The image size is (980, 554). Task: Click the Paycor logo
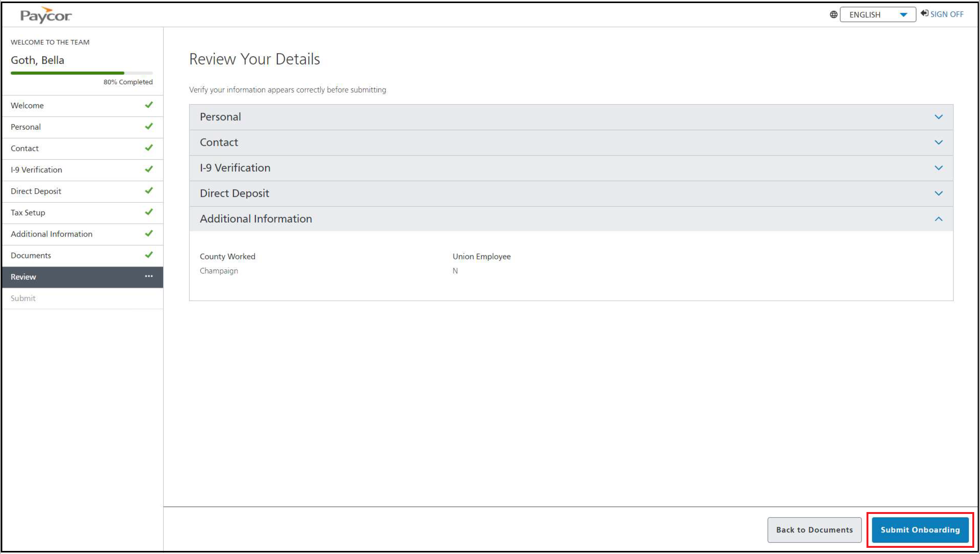pos(45,15)
